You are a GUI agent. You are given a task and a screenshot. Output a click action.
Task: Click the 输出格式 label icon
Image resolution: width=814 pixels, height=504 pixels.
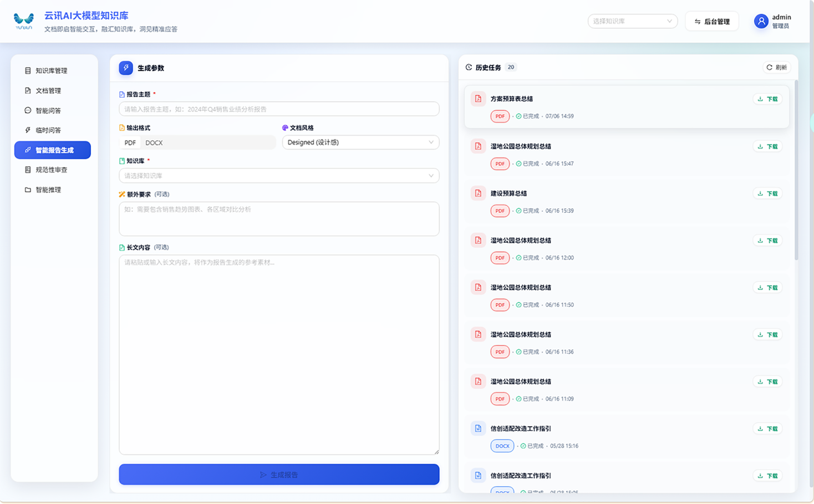click(x=122, y=128)
